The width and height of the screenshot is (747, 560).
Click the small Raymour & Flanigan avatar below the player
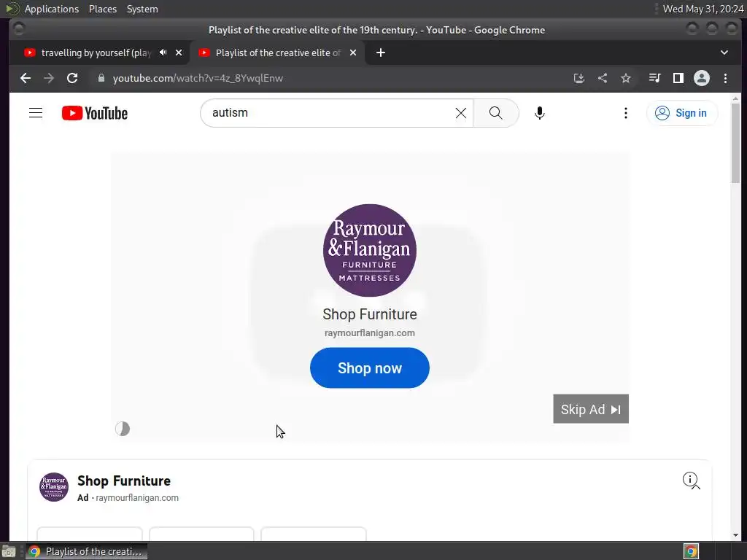(x=54, y=487)
